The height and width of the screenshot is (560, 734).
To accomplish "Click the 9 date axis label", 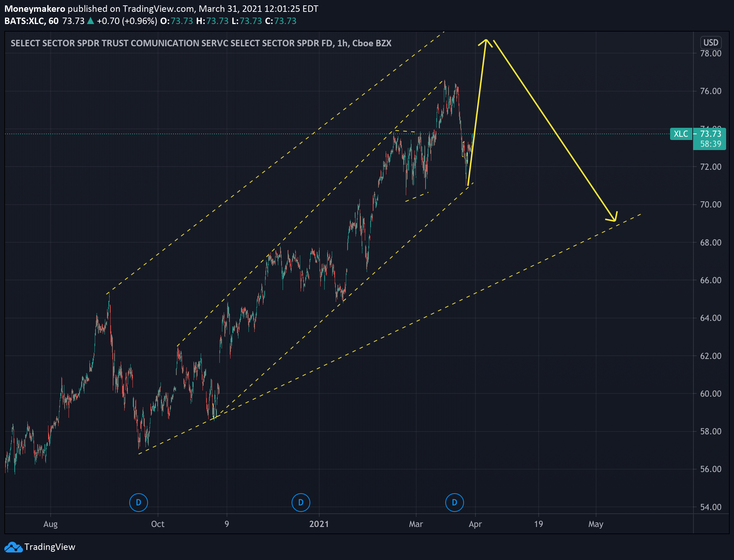I will tap(227, 524).
